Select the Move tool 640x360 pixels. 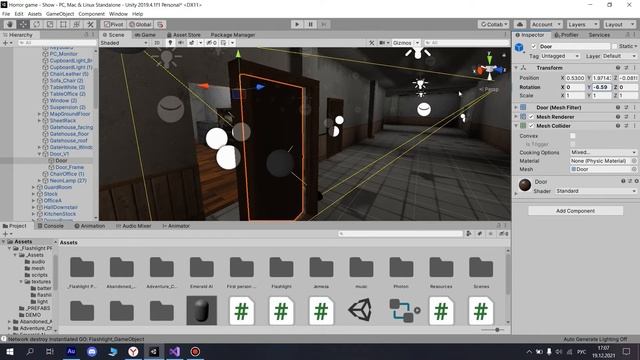tap(23, 24)
